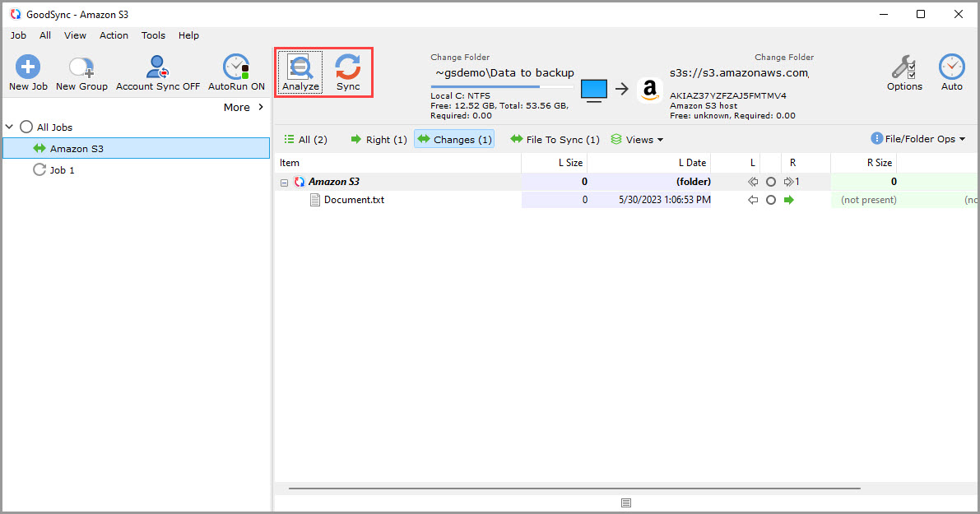The image size is (980, 514).
Task: Collapse the All Jobs tree
Action: pos(10,127)
